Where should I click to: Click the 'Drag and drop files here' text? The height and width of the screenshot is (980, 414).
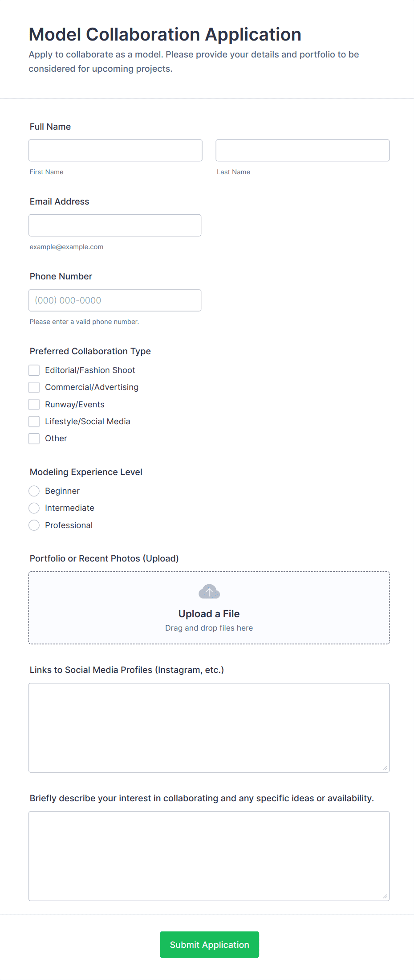point(209,628)
